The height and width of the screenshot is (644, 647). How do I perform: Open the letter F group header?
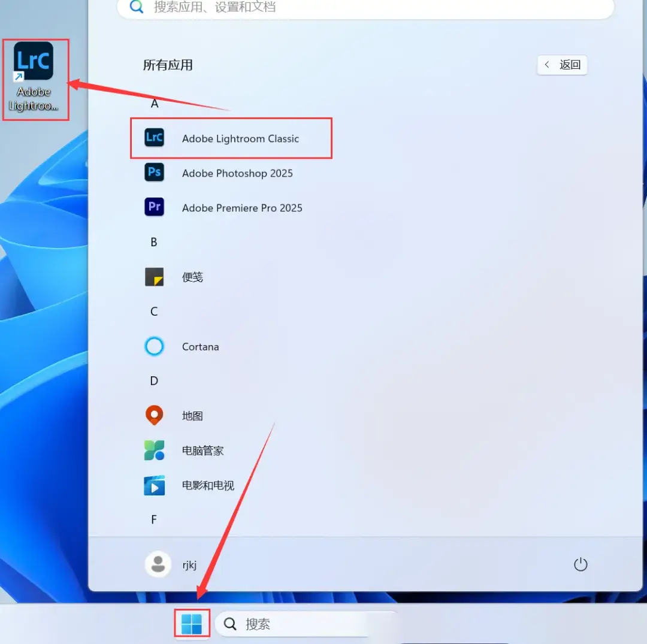pos(154,520)
